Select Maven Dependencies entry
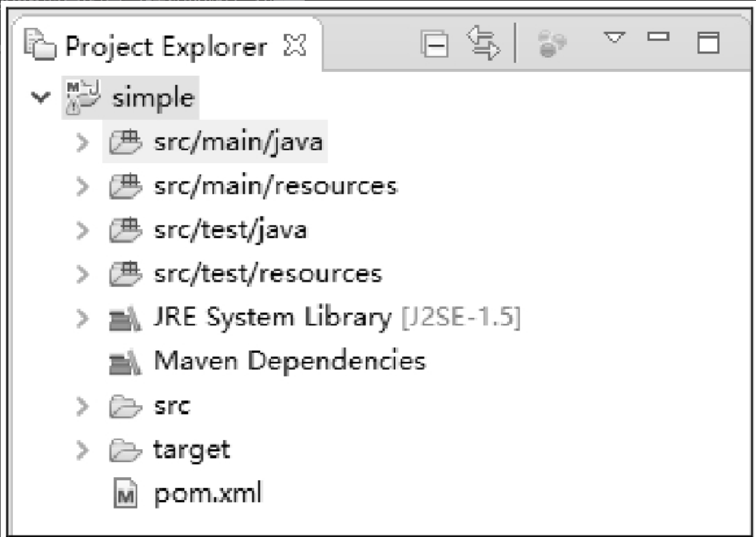Viewport: 756px width, 537px height. 290,361
